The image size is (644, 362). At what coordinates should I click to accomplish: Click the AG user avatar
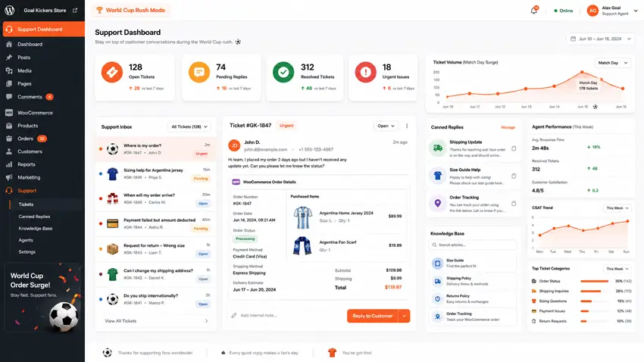[x=592, y=11]
